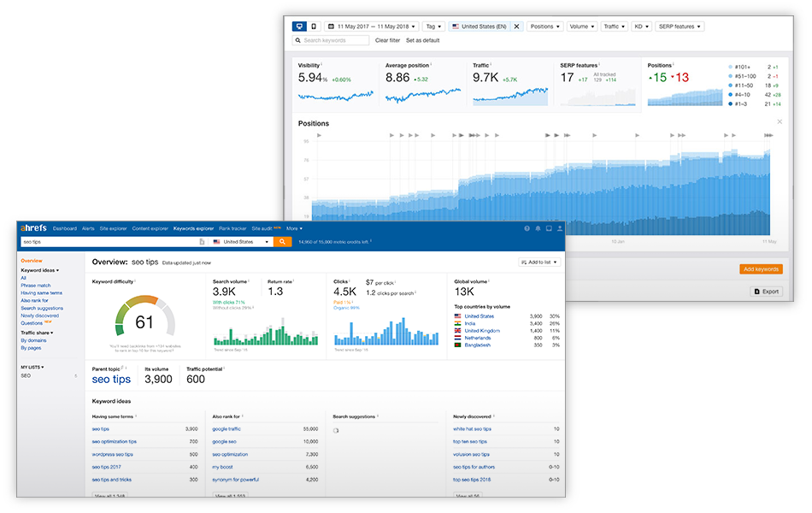Open By pages in the sidebar
Image resolution: width=812 pixels, height=513 pixels.
click(31, 348)
